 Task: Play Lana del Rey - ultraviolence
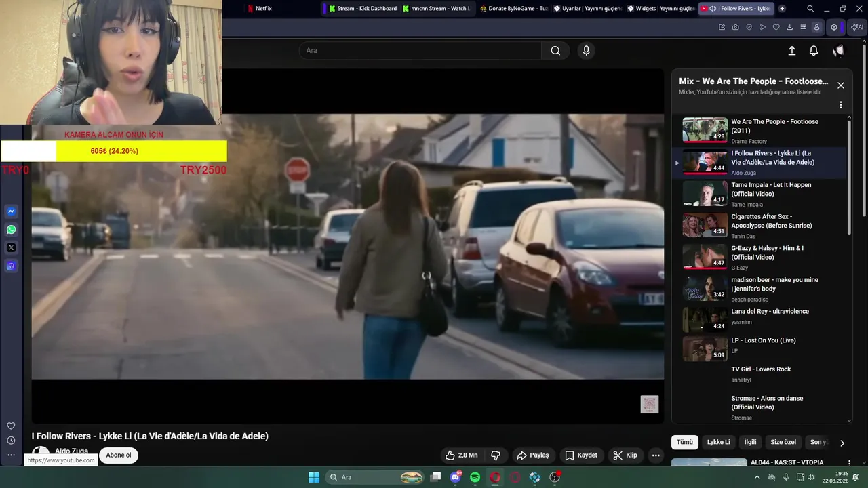point(759,319)
